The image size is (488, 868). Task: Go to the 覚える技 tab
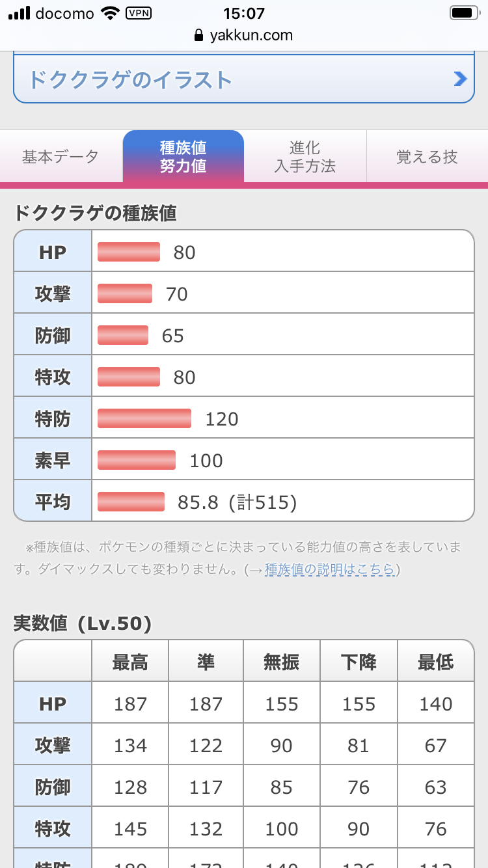[427, 157]
